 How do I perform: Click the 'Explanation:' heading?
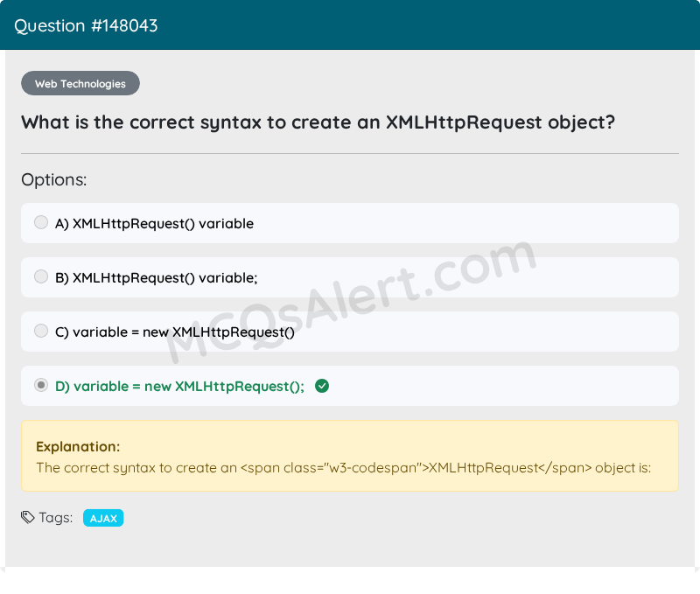(x=78, y=447)
